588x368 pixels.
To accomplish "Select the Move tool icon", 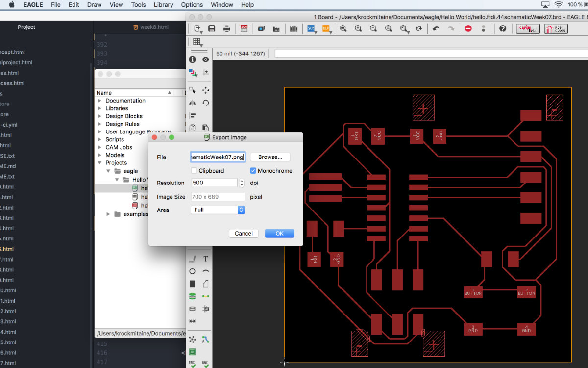I will 206,90.
